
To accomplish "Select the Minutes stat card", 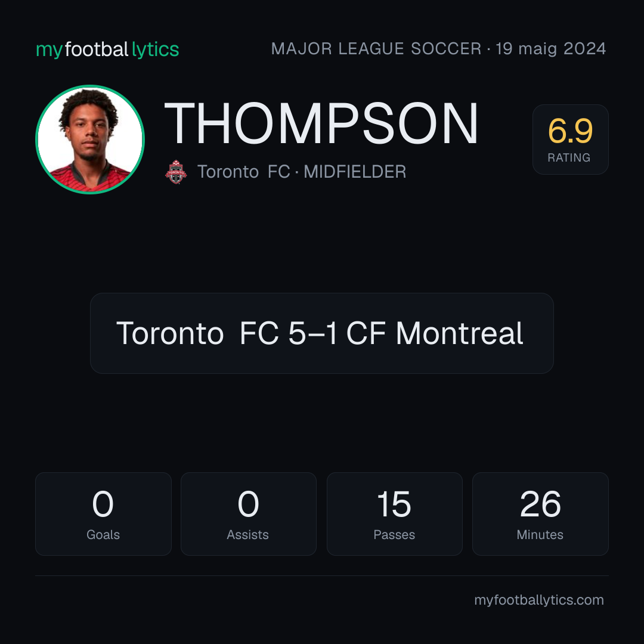I will (540, 514).
